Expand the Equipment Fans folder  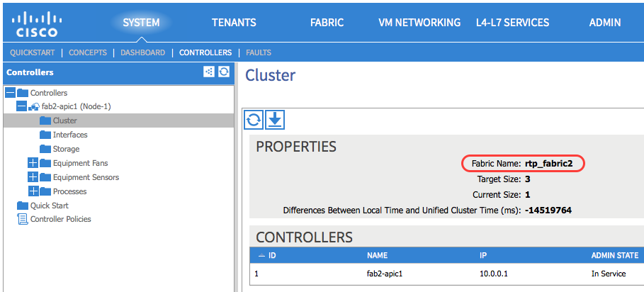[33, 163]
